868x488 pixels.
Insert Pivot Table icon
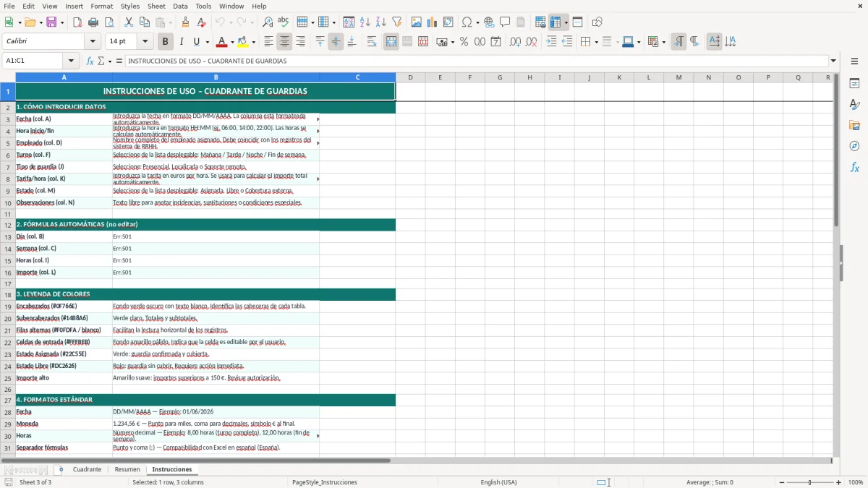[448, 22]
